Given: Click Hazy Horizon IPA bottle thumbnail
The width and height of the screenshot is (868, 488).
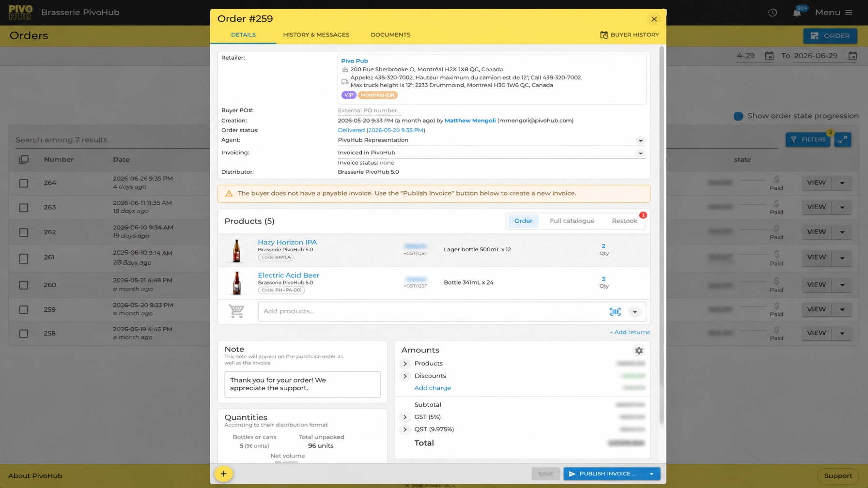Looking at the screenshot, I should pyautogui.click(x=236, y=250).
